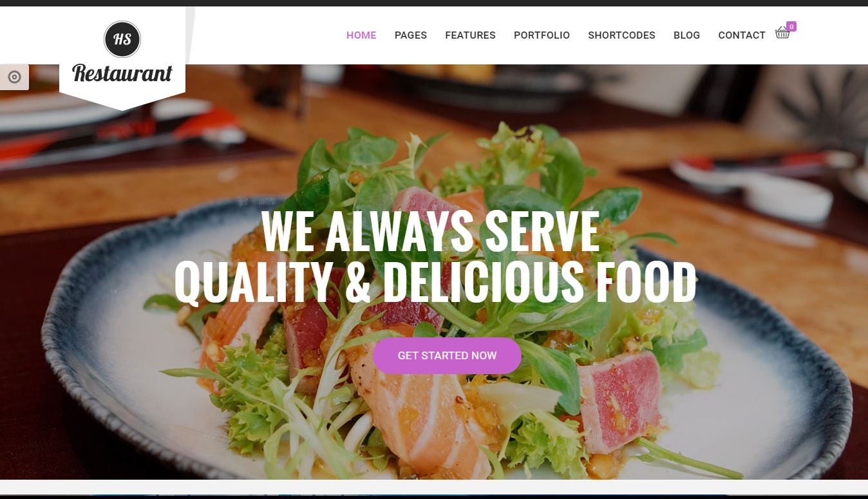
Task: Click the WE ALWAYS SERVE headline text
Action: coord(430,232)
